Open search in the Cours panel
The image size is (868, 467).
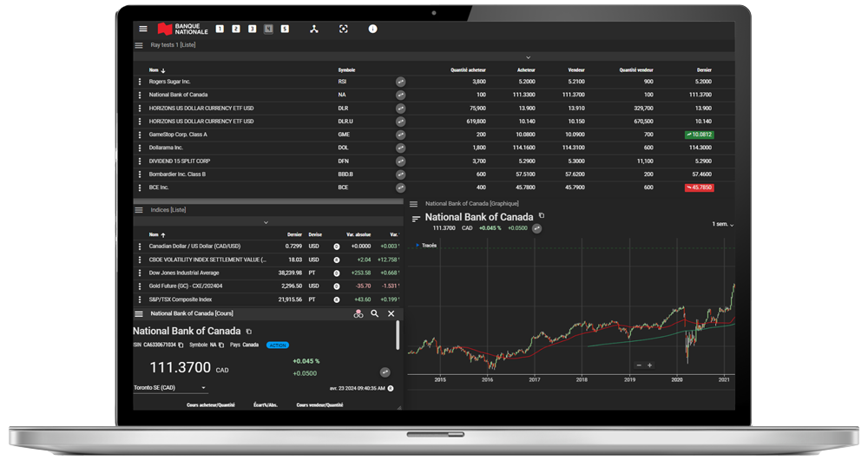coord(375,313)
